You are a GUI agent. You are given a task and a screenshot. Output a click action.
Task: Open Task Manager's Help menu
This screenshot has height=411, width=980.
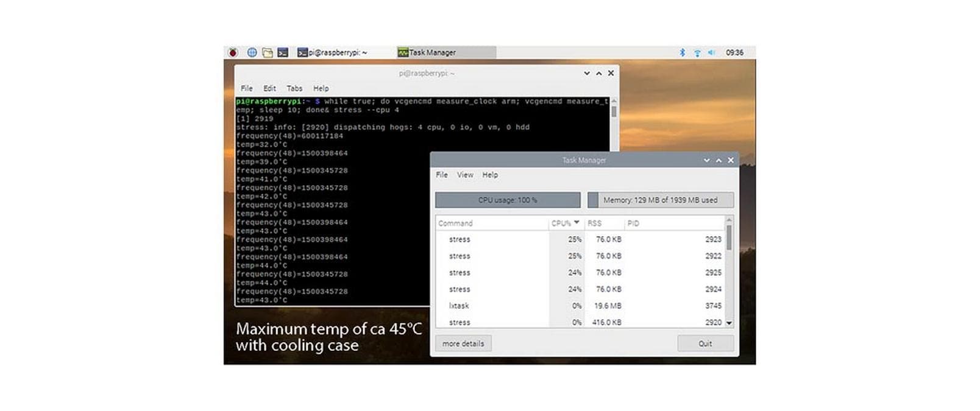click(x=490, y=175)
